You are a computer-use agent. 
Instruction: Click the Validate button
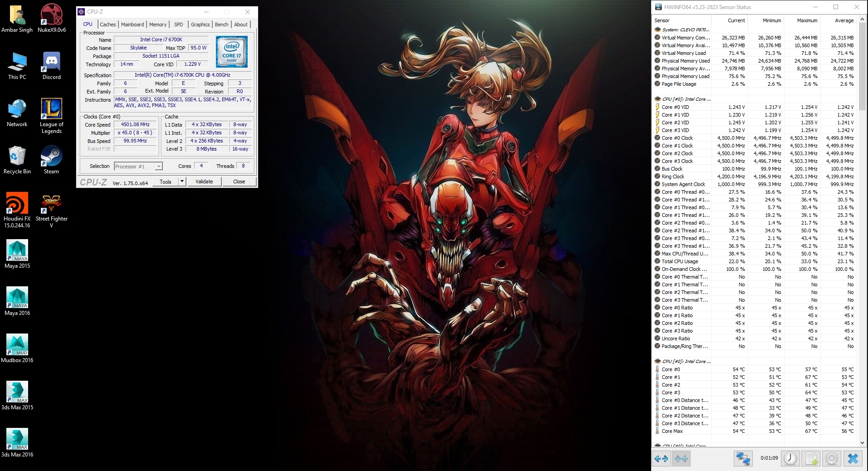tap(204, 182)
